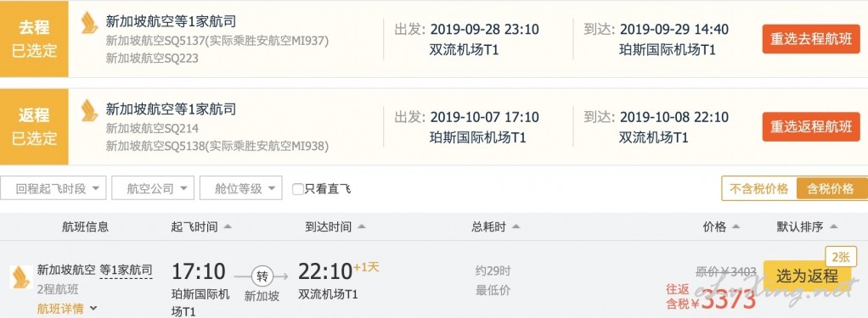868x318 pixels.
Task: Switch to 含税价格 view
Action: (x=831, y=188)
